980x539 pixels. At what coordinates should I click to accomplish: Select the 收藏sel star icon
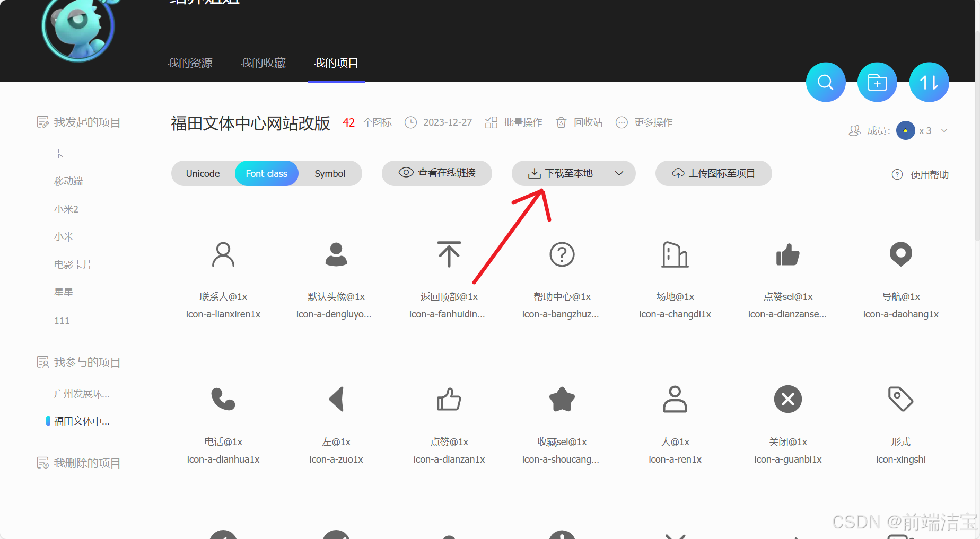pyautogui.click(x=562, y=400)
